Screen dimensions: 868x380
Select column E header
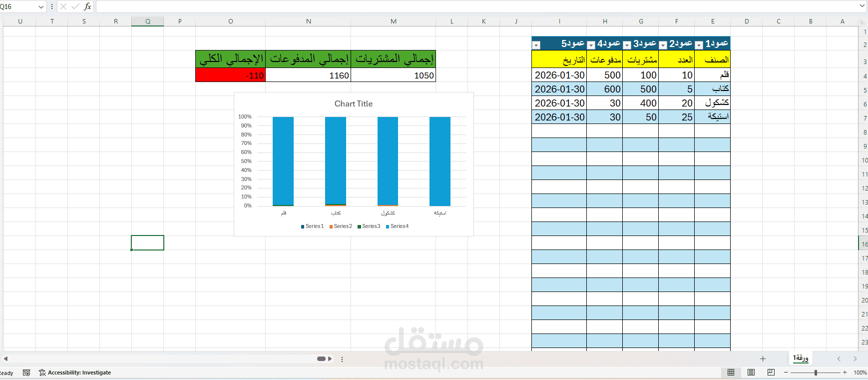[x=713, y=21]
